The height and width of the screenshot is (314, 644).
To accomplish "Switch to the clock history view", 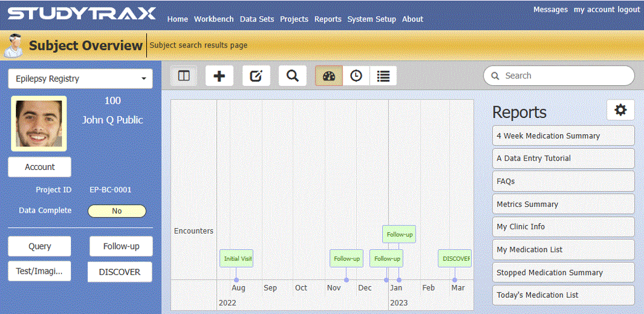I will (356, 76).
